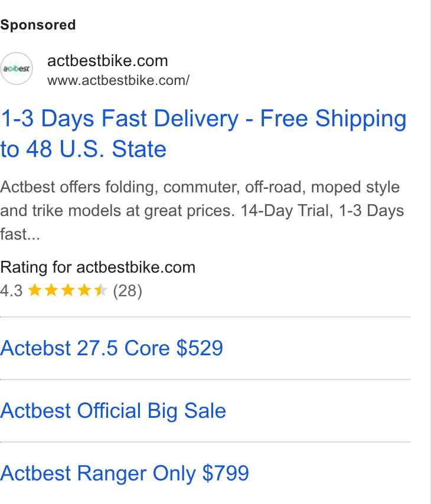Click the second gold rating star
431x504 pixels.
[x=51, y=290]
